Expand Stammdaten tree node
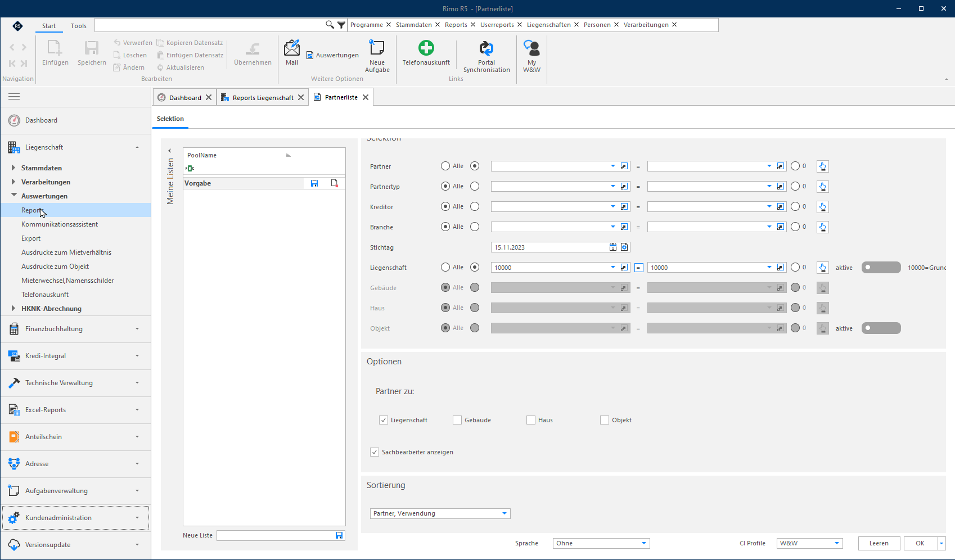955x560 pixels. pos(13,168)
